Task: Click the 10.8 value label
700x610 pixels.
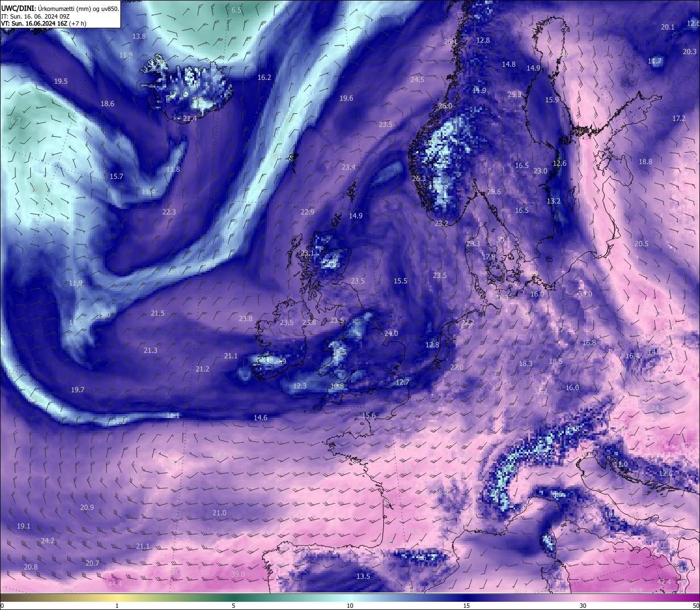Action: 337,386
